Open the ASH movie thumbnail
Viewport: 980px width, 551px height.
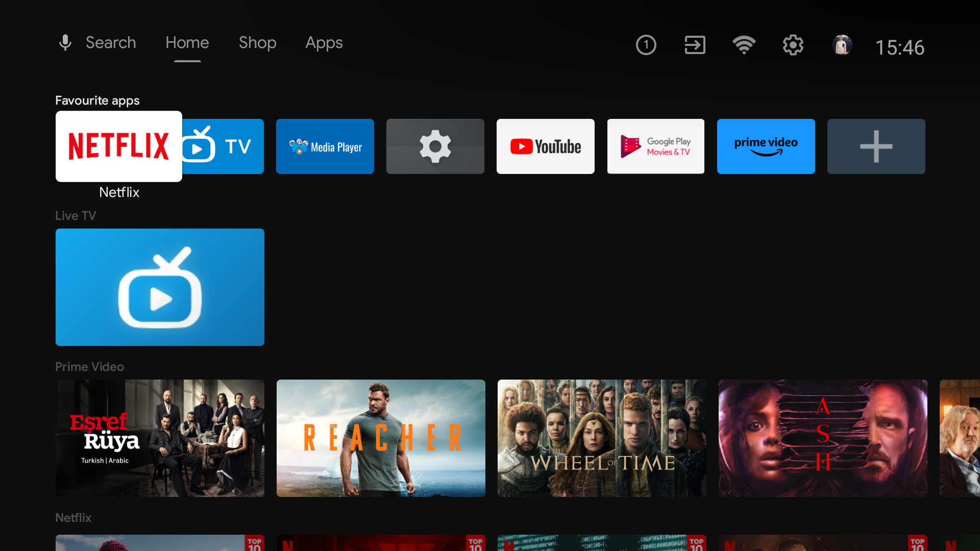pos(823,438)
